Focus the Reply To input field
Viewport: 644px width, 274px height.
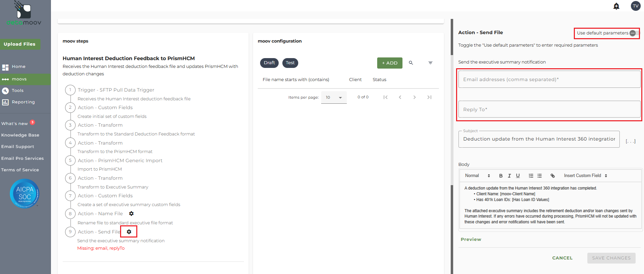tap(549, 109)
